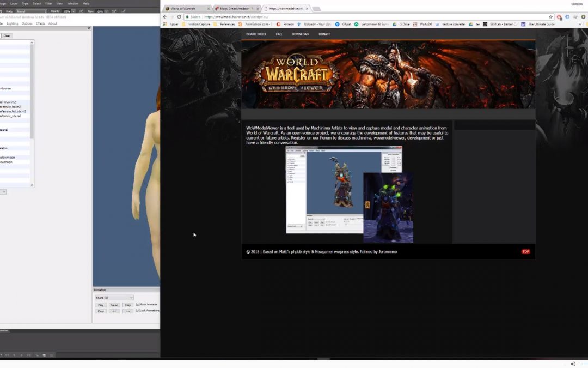The height and width of the screenshot is (368, 588).
Task: Open the SFMLab bookmark
Action: pyautogui.click(x=500, y=24)
